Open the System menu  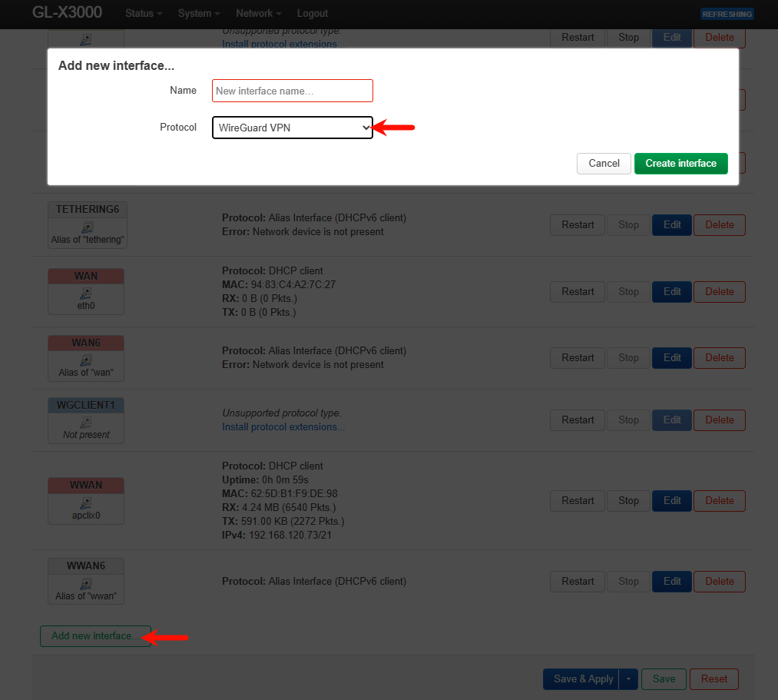tap(199, 14)
